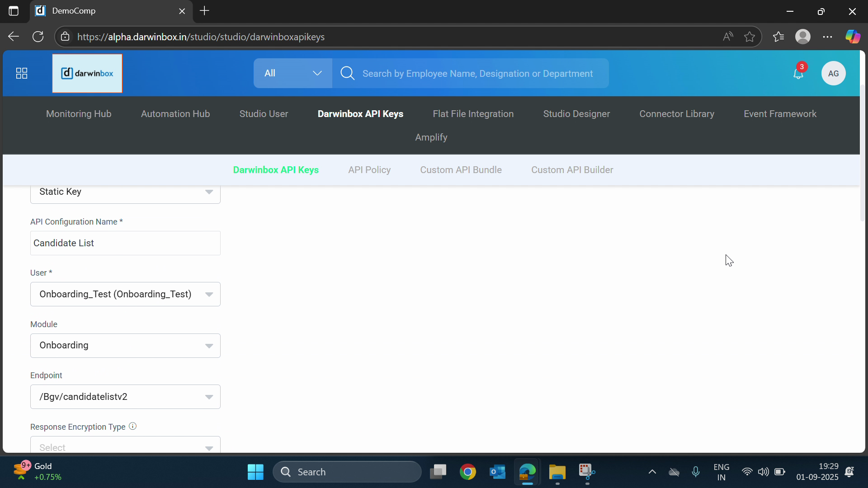
Task: Click Response Encryption Type info icon
Action: click(x=132, y=426)
